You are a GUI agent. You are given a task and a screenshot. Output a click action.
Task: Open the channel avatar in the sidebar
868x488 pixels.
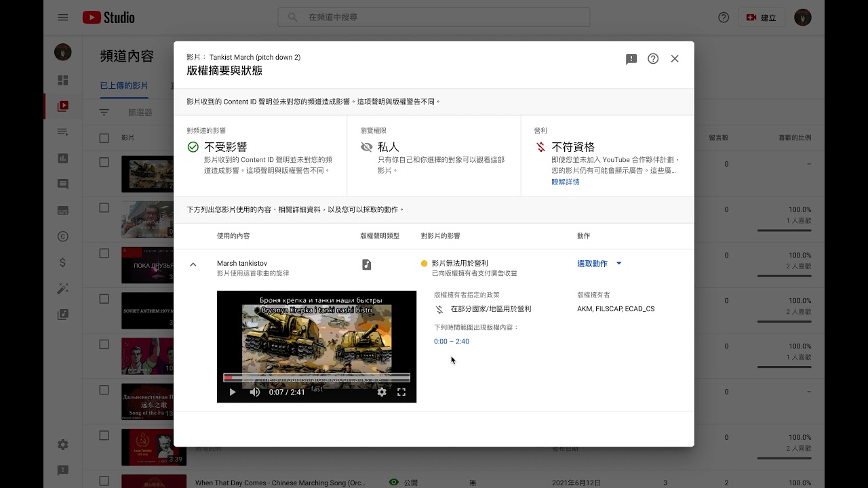[63, 52]
